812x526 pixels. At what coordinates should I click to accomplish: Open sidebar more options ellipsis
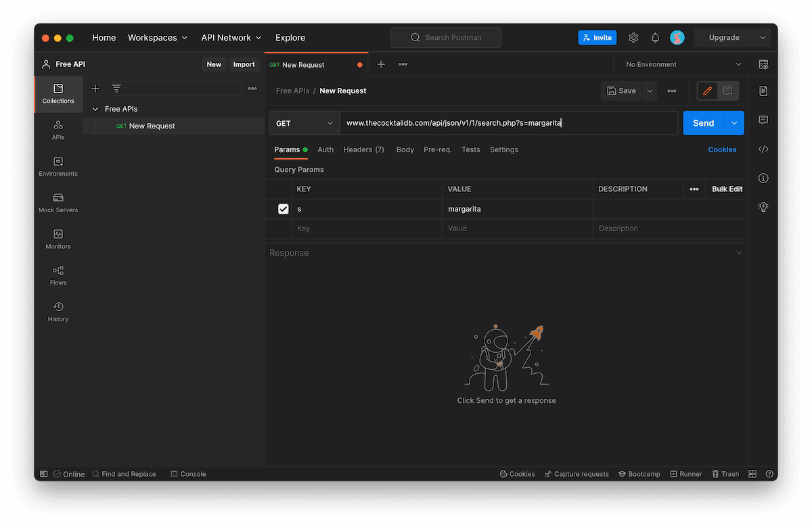(x=252, y=89)
